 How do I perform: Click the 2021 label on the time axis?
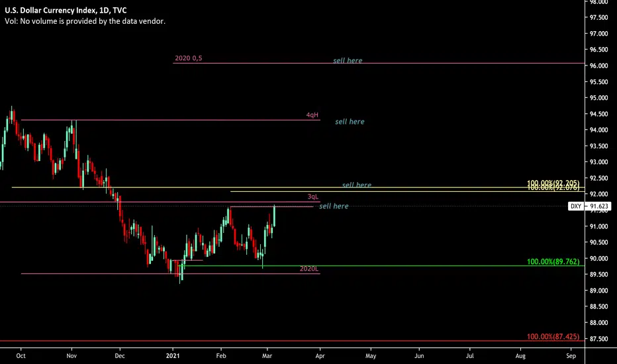click(173, 356)
